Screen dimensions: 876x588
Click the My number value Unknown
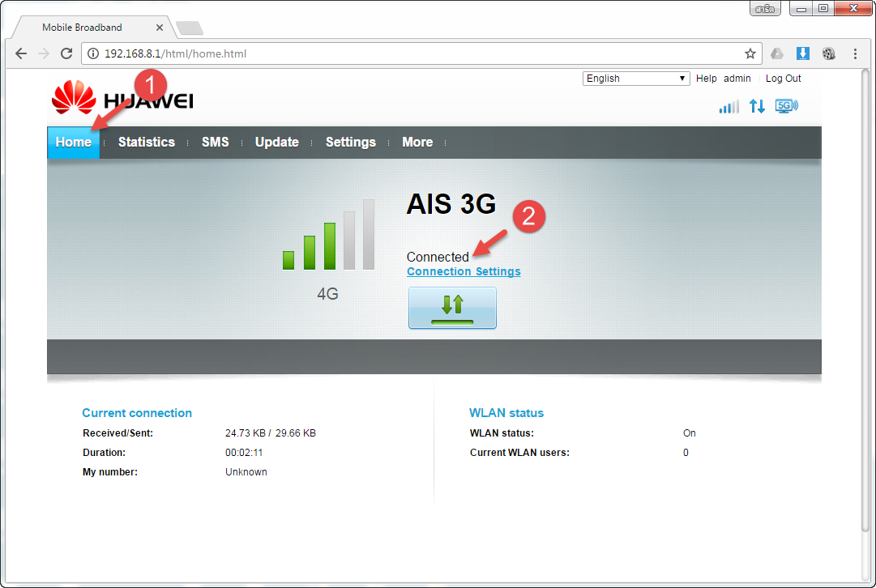click(x=246, y=472)
